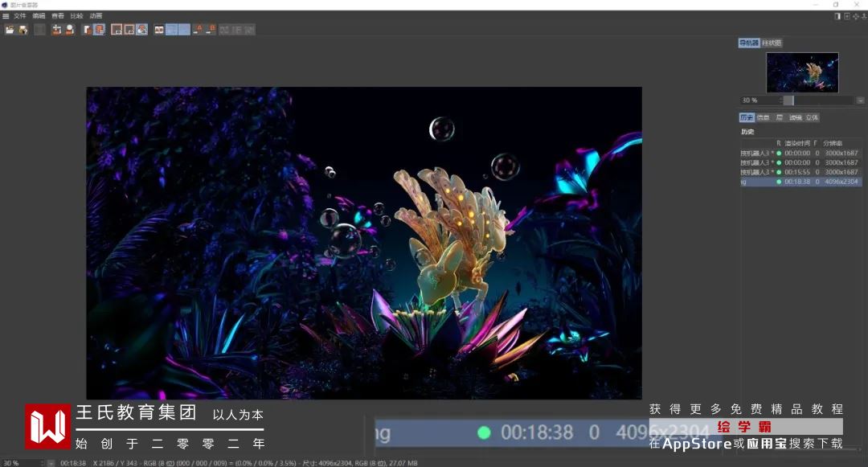Click green render dot on 00:18:38 row

click(779, 182)
